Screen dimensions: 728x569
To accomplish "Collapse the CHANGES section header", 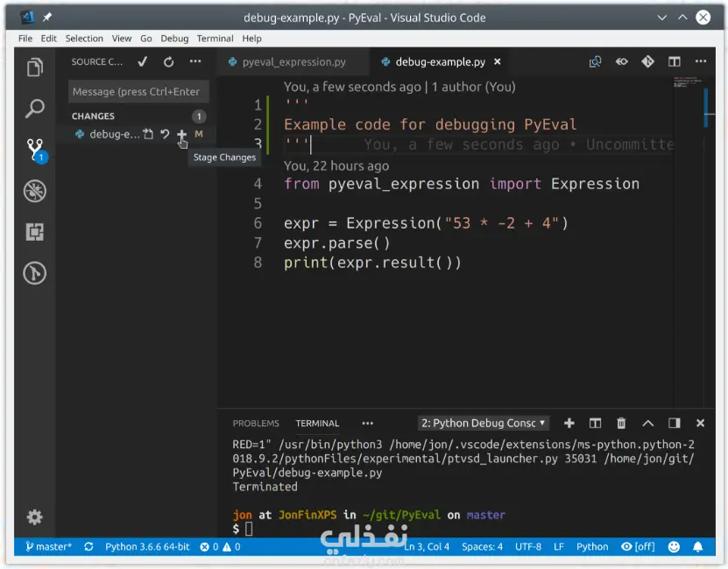I will tap(93, 116).
